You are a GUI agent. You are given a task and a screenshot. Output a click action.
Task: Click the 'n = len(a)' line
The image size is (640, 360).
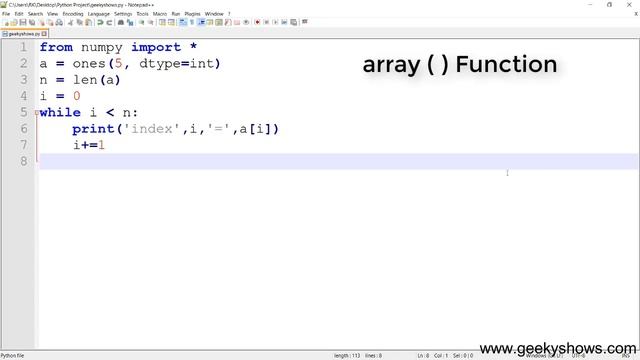[80, 80]
